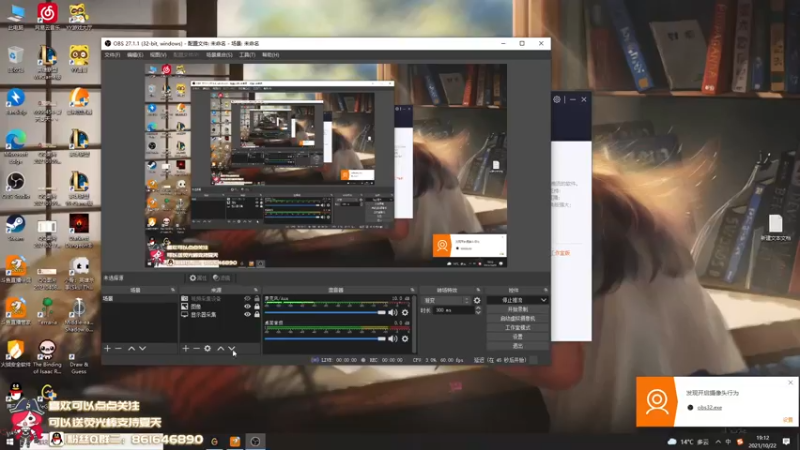Open the 滤镜 filters button above Sources panel
The image size is (800, 450).
[x=221, y=278]
